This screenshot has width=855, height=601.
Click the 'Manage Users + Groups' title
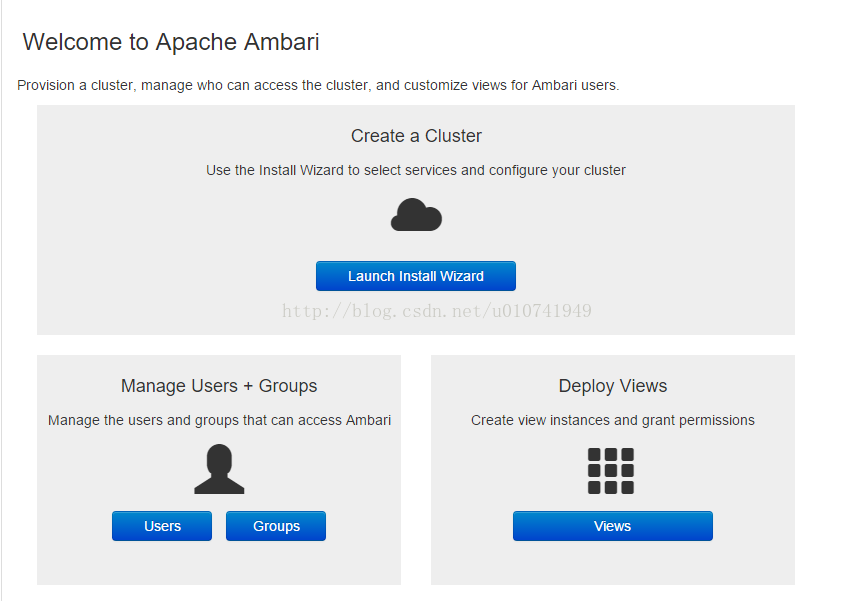219,386
